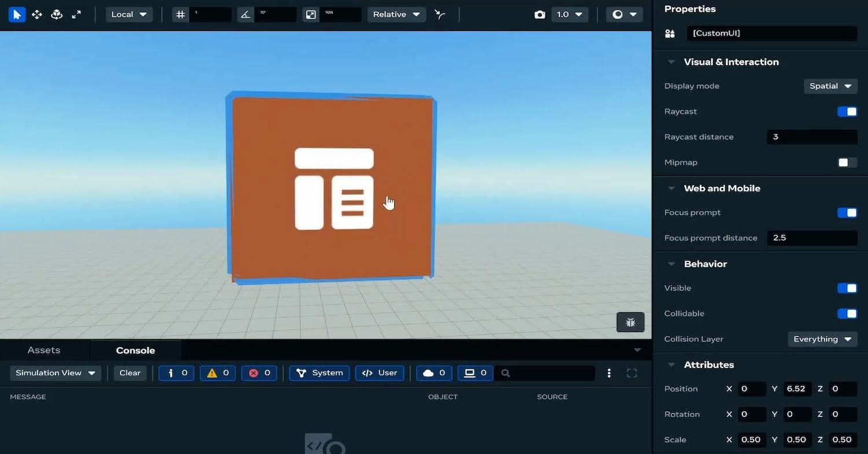Click the camera icon

point(540,14)
